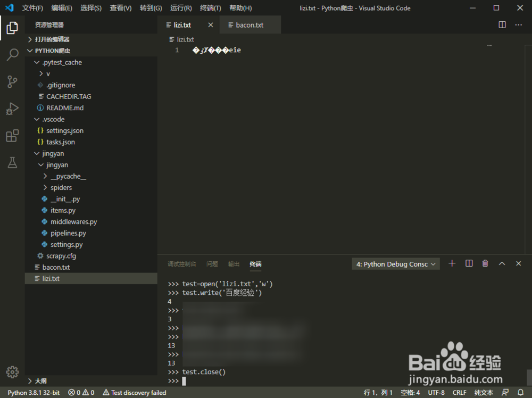Split the terminal pane
Screen dimensions: 532x398
[469, 263]
